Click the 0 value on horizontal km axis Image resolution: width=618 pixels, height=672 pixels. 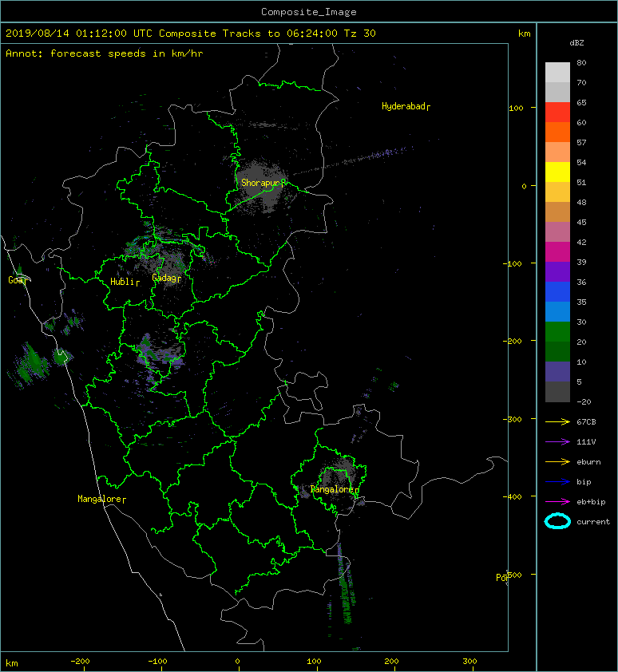[238, 662]
